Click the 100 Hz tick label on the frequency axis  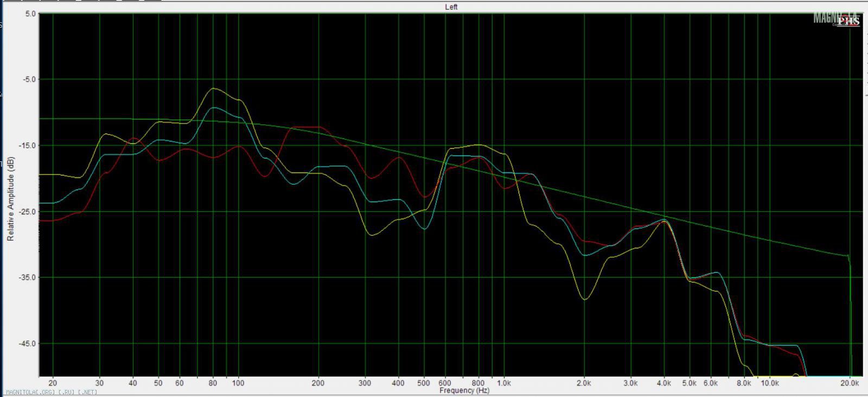[x=238, y=383]
